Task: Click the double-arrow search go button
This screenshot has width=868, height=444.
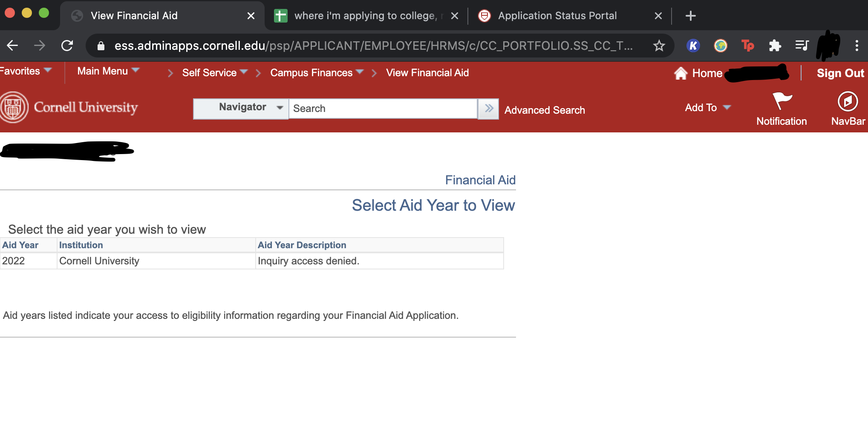Action: click(488, 109)
